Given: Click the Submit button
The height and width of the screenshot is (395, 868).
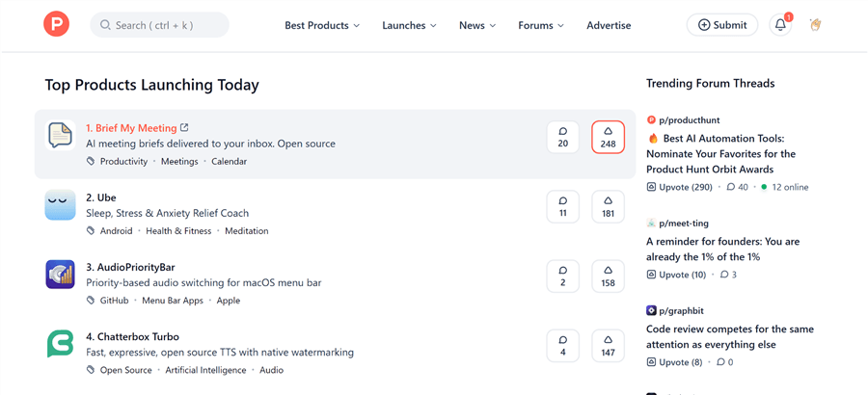Looking at the screenshot, I should click(722, 25).
